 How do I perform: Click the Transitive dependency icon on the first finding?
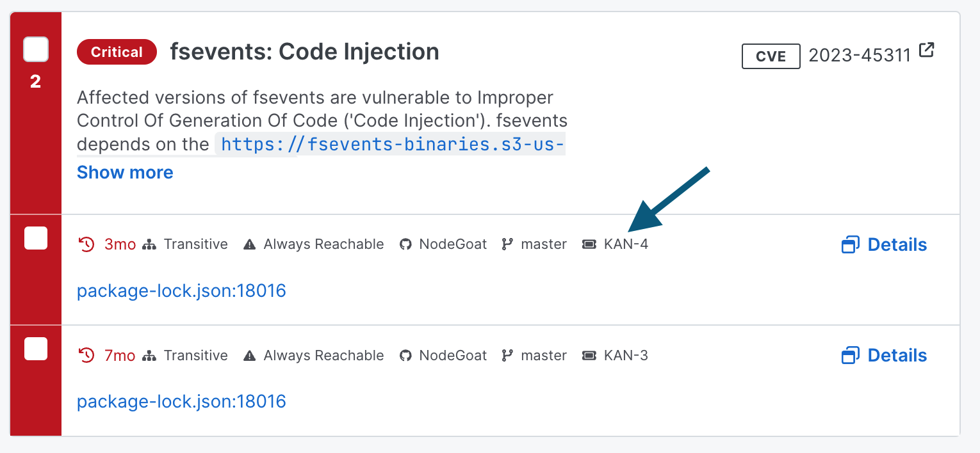tap(149, 244)
